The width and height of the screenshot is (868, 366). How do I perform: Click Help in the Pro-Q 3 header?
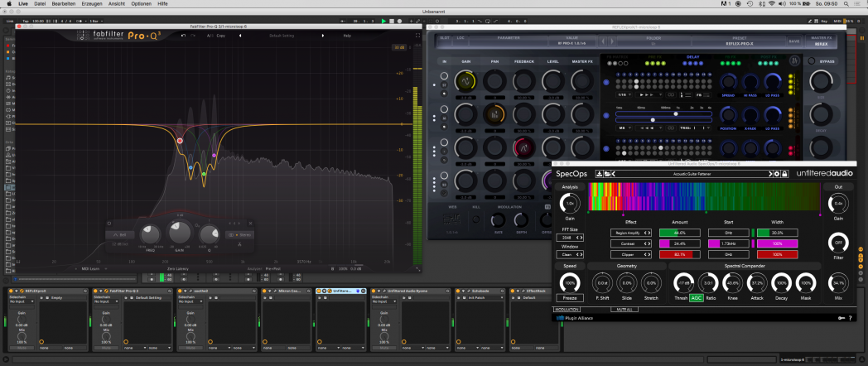click(347, 36)
